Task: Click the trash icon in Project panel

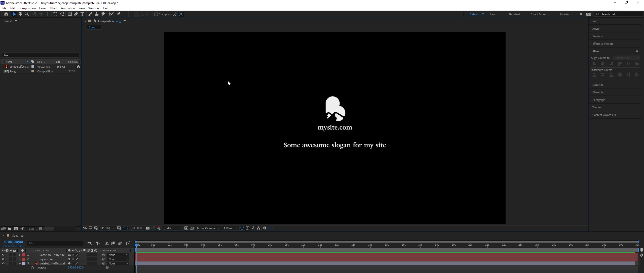Action: [x=40, y=229]
